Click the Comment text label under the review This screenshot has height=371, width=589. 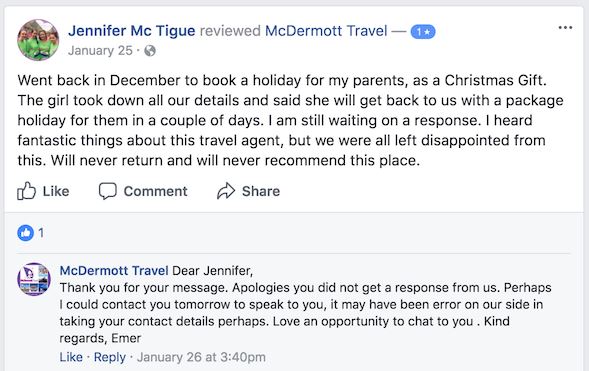(156, 191)
